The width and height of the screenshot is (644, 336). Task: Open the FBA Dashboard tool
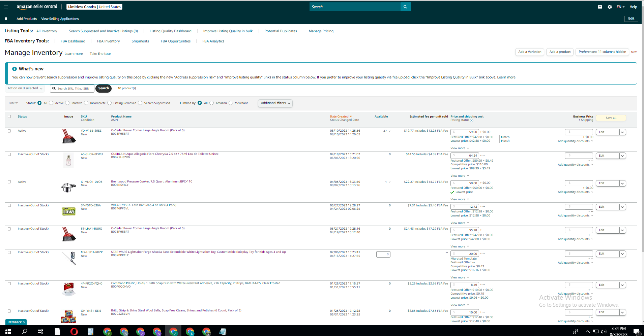[73, 41]
